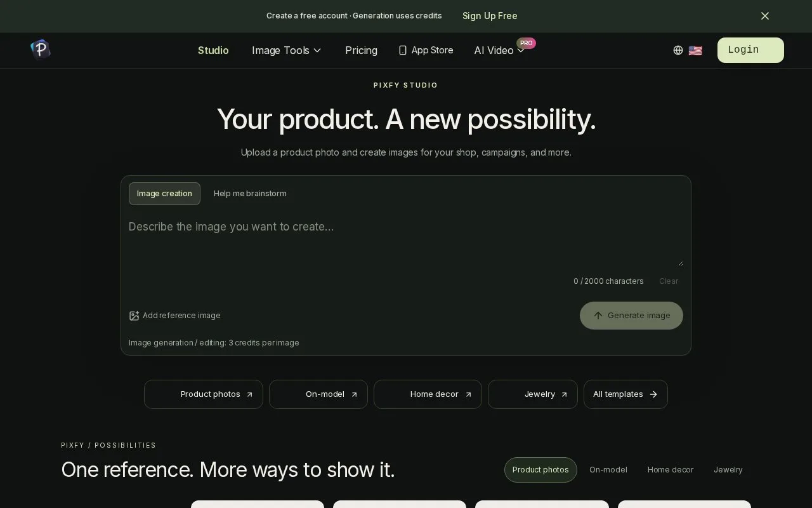Screen dimensions: 812x508
Task: Select Home decor filter in possibilities section
Action: click(671, 470)
